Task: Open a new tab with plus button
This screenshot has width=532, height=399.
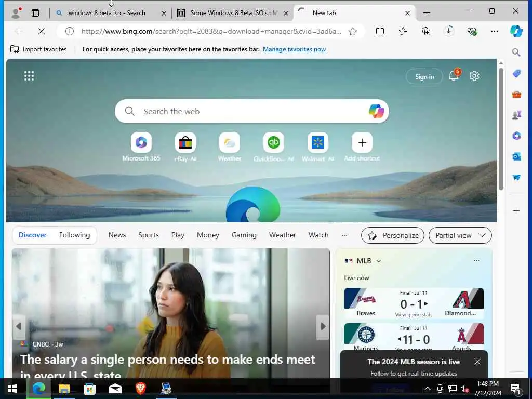Action: (427, 13)
